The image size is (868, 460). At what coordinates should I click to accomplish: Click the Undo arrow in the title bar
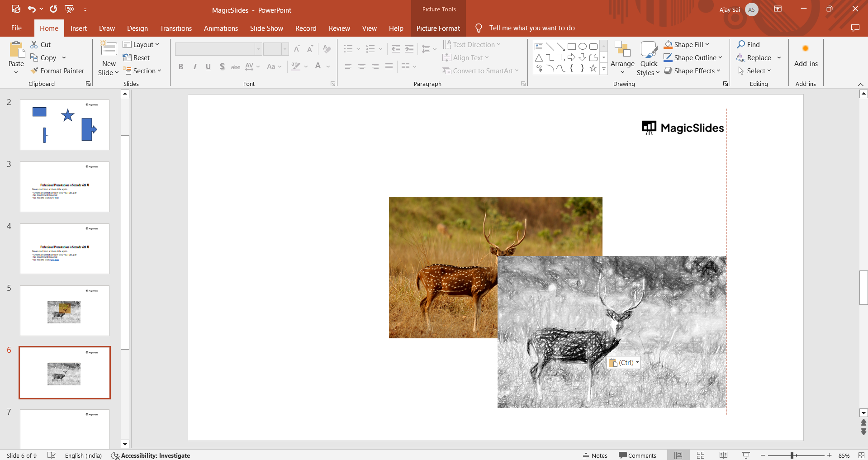pyautogui.click(x=32, y=9)
